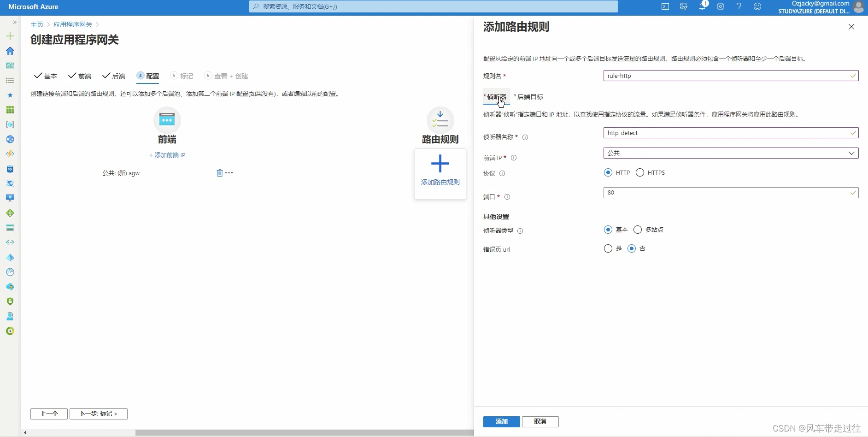This screenshot has height=437, width=868.
Task: Click the + 添加前端 IP link
Action: tap(167, 155)
